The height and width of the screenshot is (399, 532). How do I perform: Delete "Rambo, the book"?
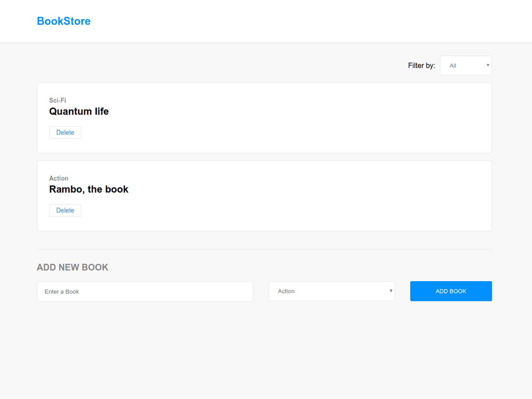point(65,210)
